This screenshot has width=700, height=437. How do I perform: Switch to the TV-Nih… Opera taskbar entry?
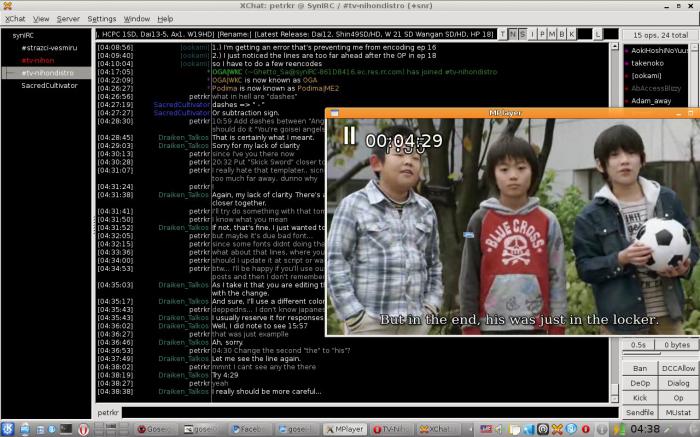pyautogui.click(x=391, y=429)
